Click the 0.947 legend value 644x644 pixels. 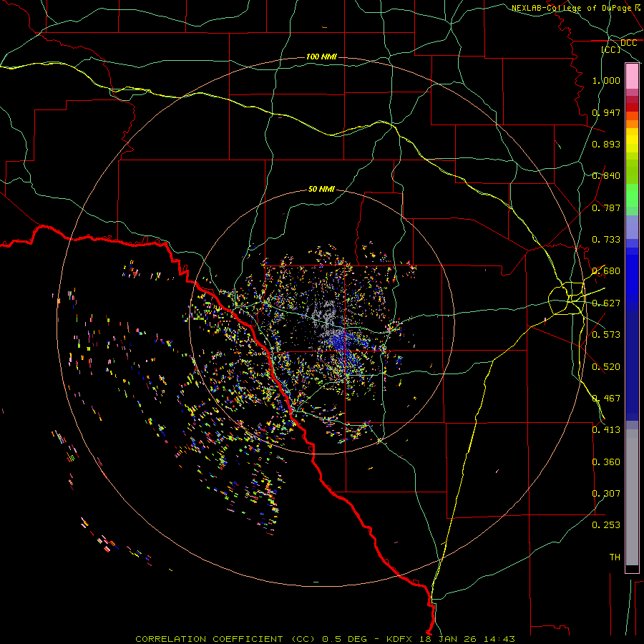pyautogui.click(x=606, y=112)
